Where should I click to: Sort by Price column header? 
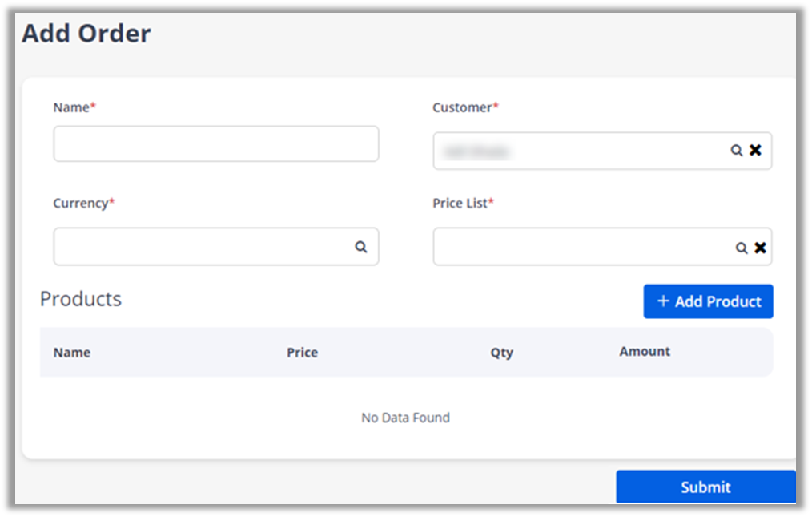[302, 353]
